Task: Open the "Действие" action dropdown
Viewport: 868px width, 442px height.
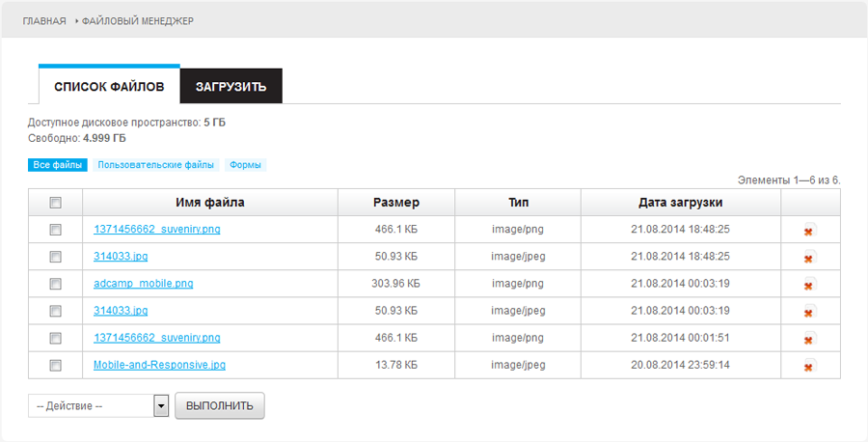Action: pyautogui.click(x=98, y=406)
